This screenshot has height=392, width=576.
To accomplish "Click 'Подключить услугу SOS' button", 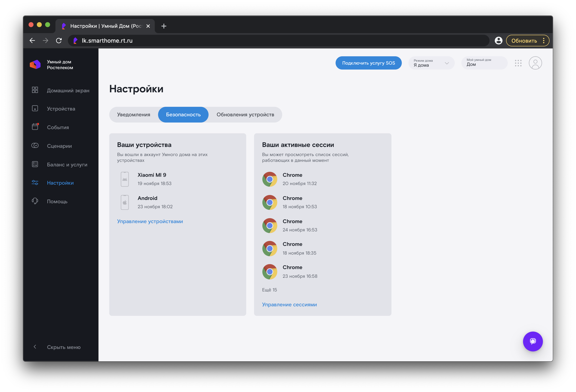I will click(x=368, y=63).
